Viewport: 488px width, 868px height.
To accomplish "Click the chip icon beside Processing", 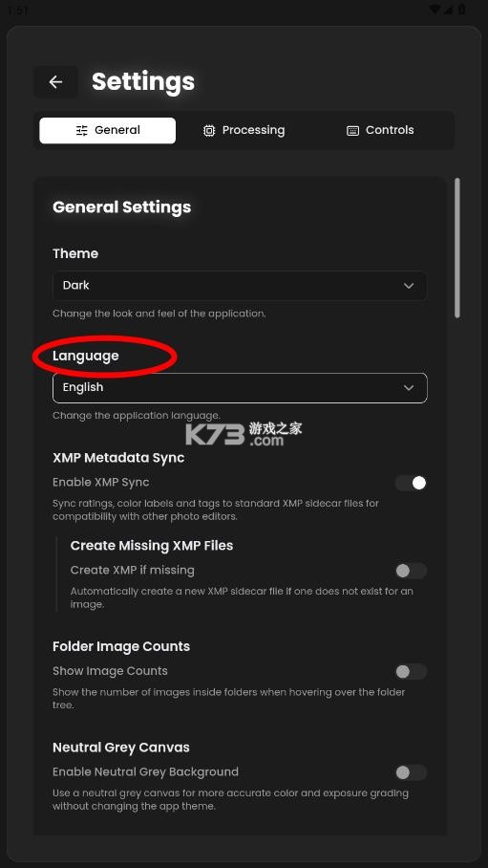I will tap(208, 131).
